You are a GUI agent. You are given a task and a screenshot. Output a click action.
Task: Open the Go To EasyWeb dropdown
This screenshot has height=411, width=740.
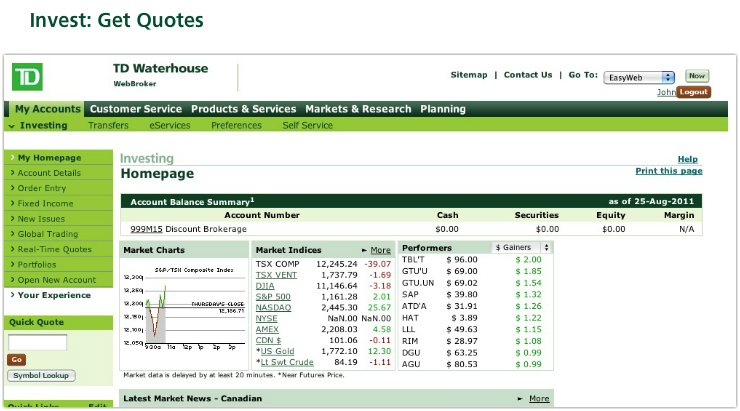pyautogui.click(x=641, y=76)
